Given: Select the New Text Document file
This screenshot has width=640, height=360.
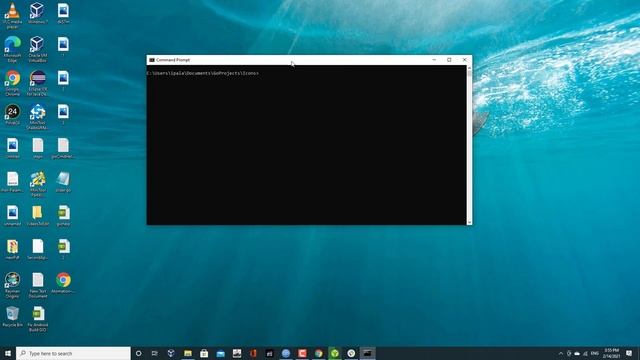Looking at the screenshot, I should pos(38,285).
